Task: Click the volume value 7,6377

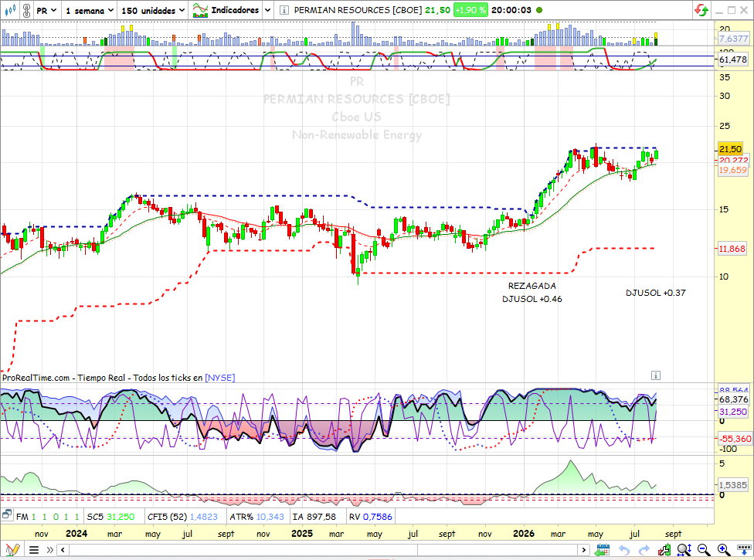Action: click(x=734, y=39)
